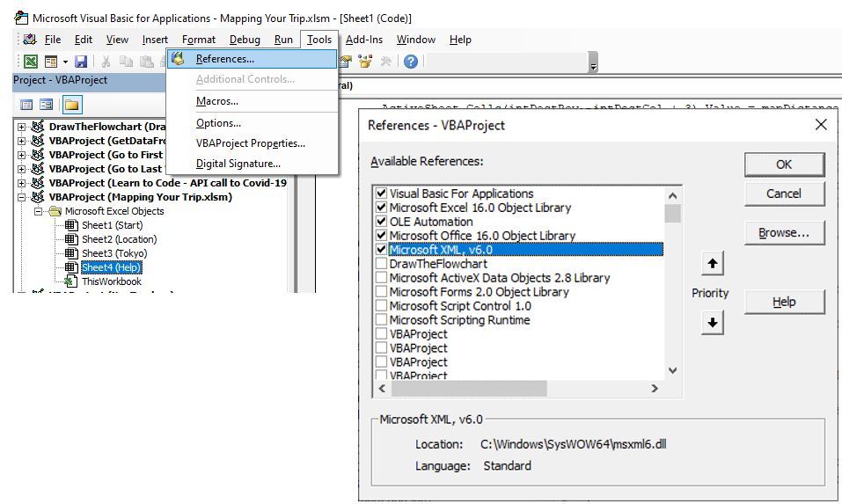The image size is (842, 504).
Task: Click the View Microsoft Excel toolbar icon
Action: (x=31, y=62)
